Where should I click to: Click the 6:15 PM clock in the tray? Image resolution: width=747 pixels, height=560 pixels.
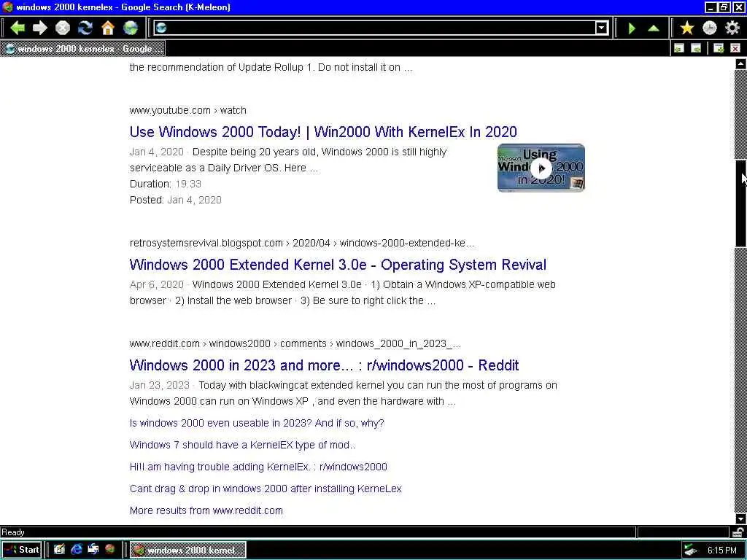721,550
